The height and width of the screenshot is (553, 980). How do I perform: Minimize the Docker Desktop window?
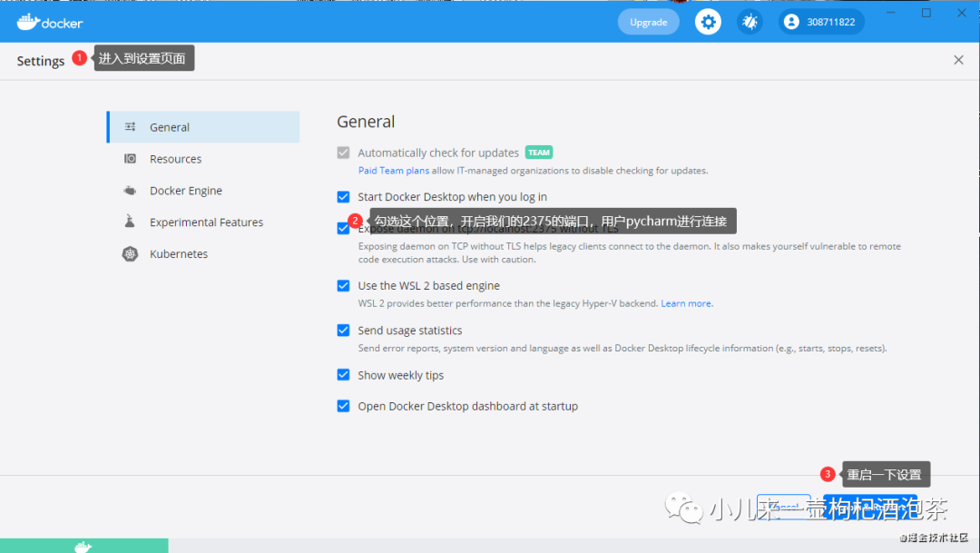pyautogui.click(x=891, y=13)
